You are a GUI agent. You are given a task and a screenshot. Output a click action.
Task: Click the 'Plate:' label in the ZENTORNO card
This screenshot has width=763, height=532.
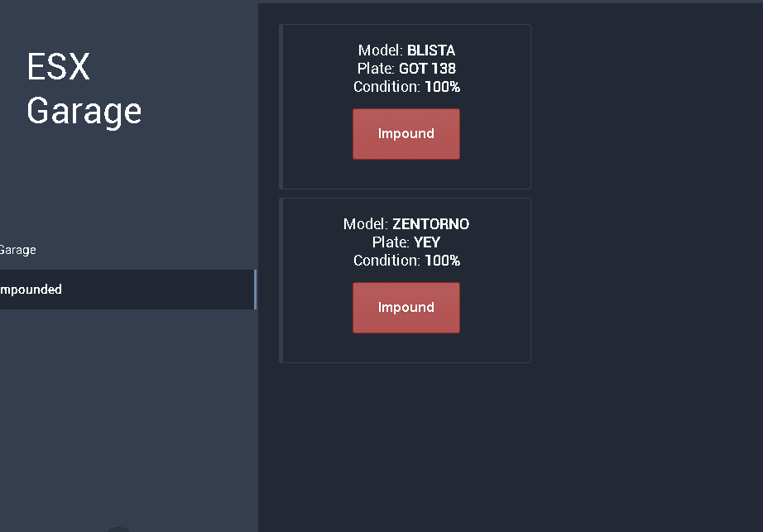coord(391,242)
